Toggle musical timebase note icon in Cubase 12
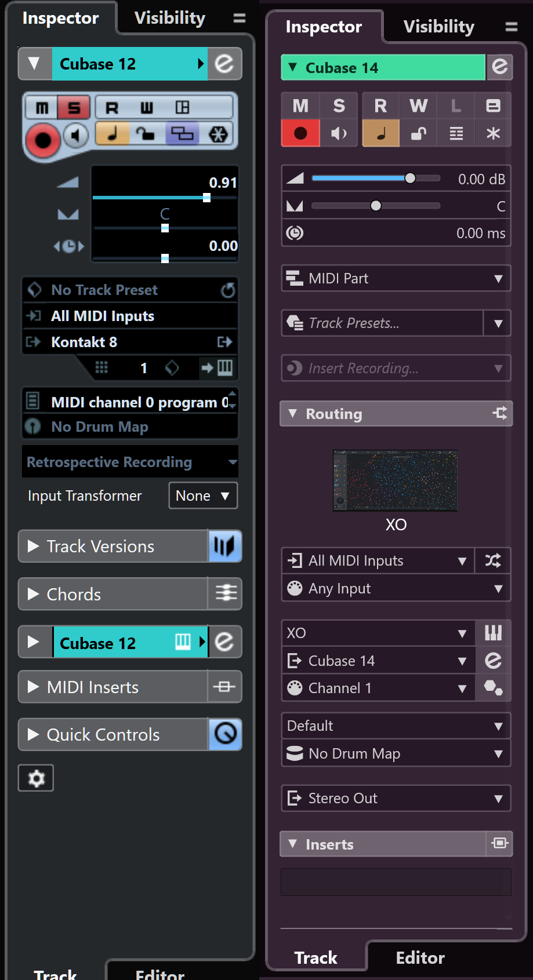This screenshot has width=533, height=980. [113, 134]
